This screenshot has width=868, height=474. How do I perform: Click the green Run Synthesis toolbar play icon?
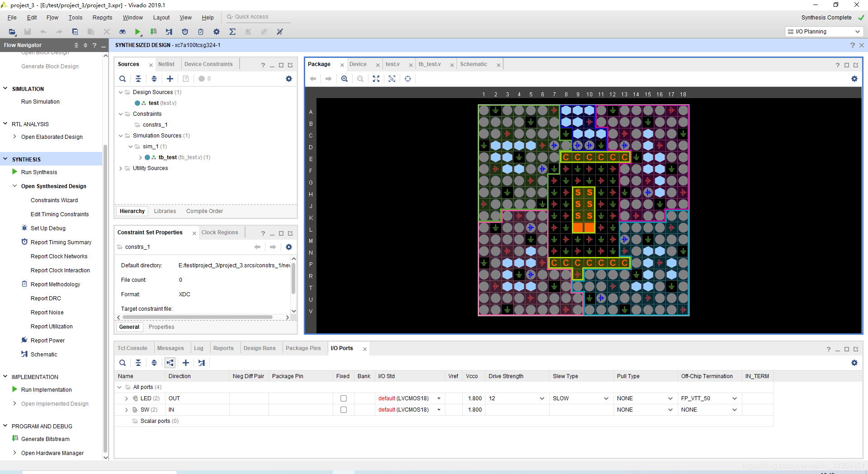tap(137, 32)
